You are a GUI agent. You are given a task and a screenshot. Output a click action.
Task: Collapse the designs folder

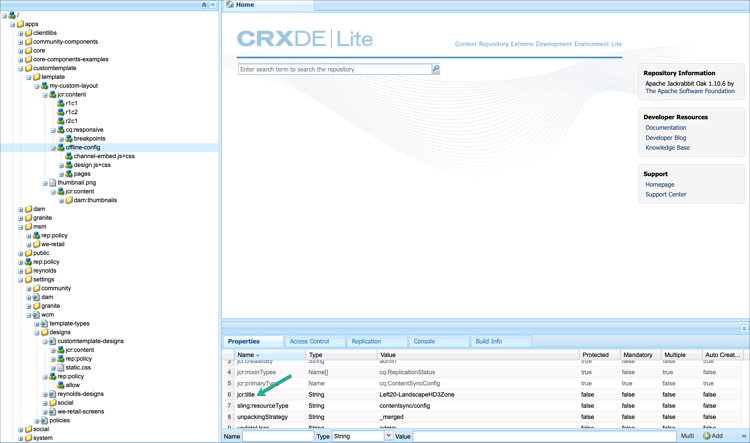(x=37, y=332)
